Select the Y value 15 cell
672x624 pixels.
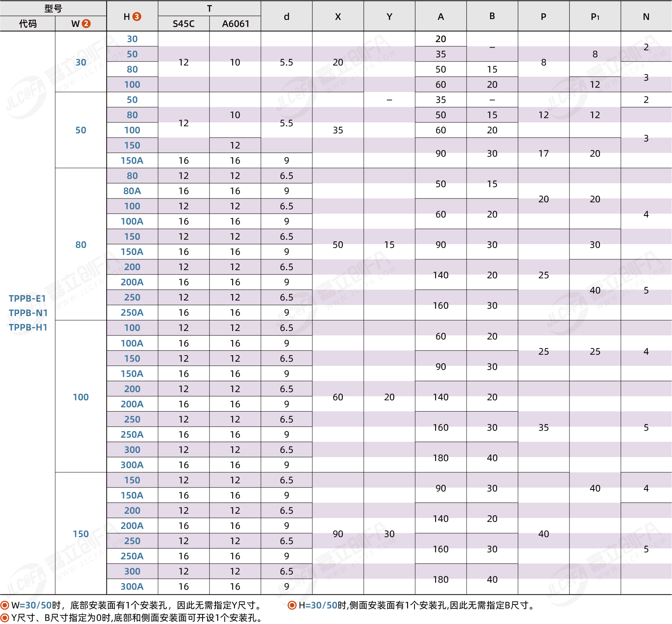click(x=389, y=245)
